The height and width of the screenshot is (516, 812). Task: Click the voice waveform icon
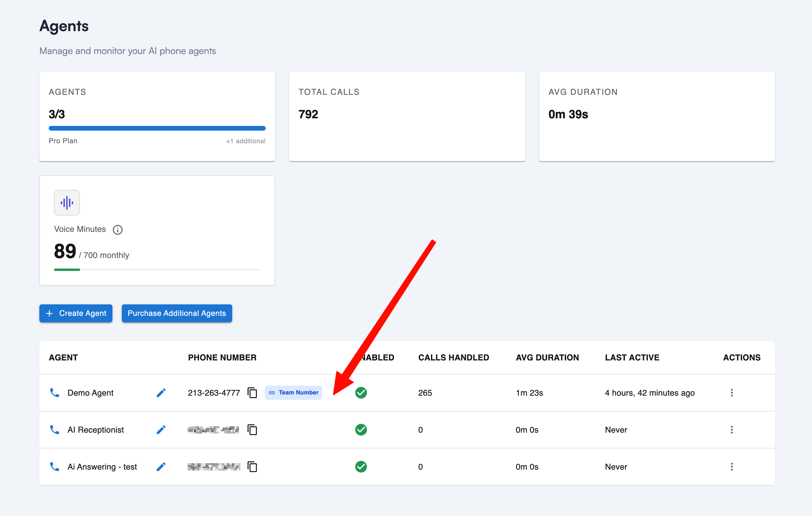point(67,203)
